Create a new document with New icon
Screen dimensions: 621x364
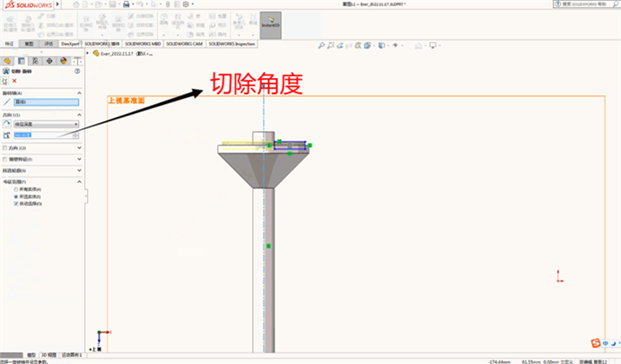coord(85,4)
